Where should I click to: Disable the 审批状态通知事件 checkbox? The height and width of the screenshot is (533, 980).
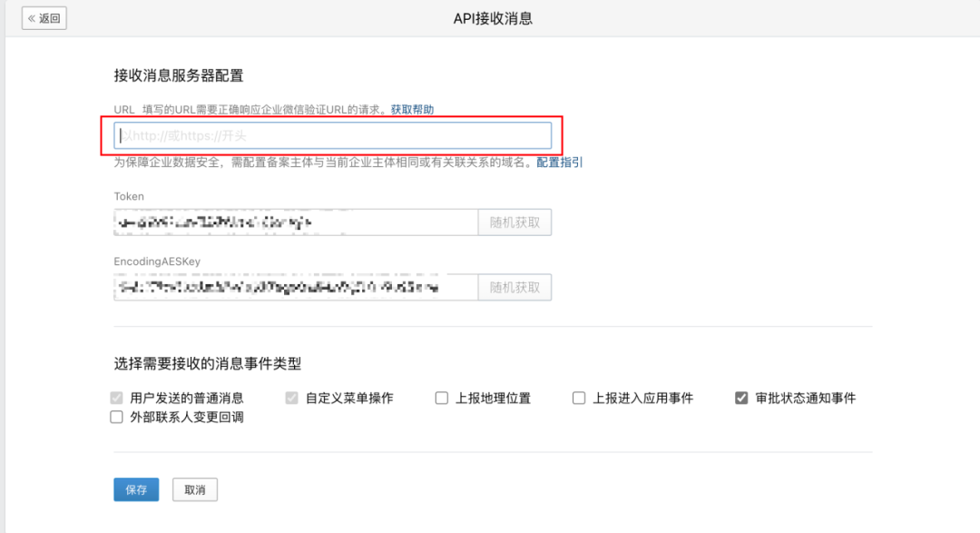click(x=741, y=398)
